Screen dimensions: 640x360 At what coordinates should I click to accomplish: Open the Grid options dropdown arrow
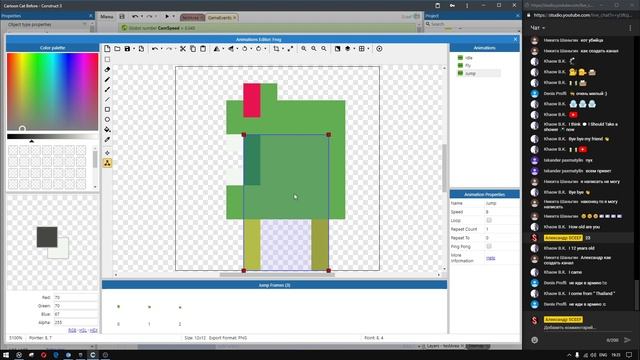368,49
